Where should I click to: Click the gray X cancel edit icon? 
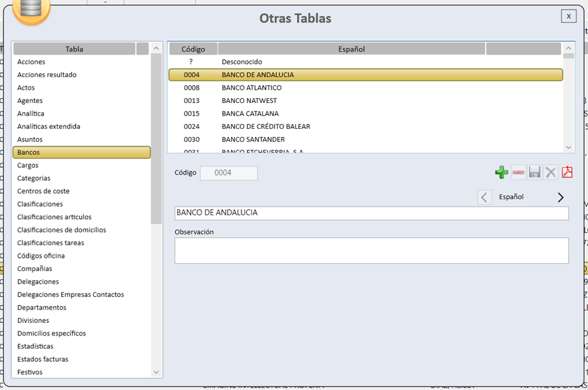pyautogui.click(x=551, y=173)
